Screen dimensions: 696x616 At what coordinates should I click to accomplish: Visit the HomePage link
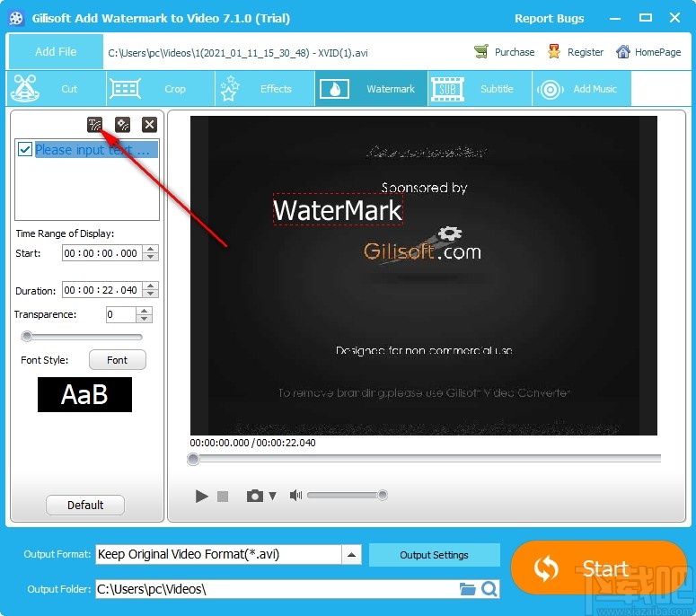click(648, 52)
